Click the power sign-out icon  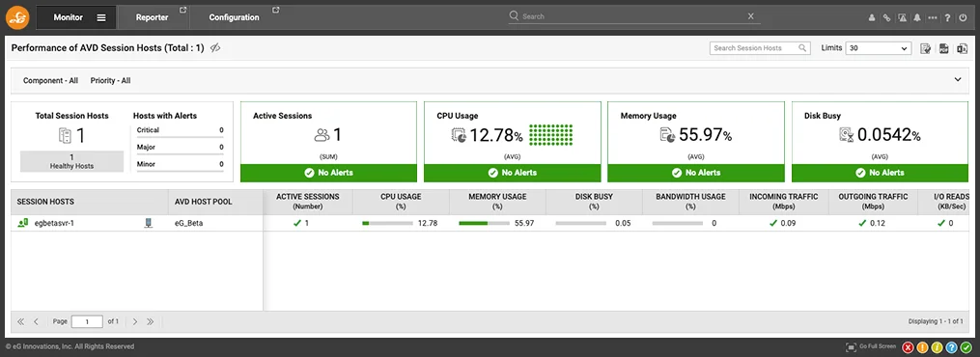963,18
